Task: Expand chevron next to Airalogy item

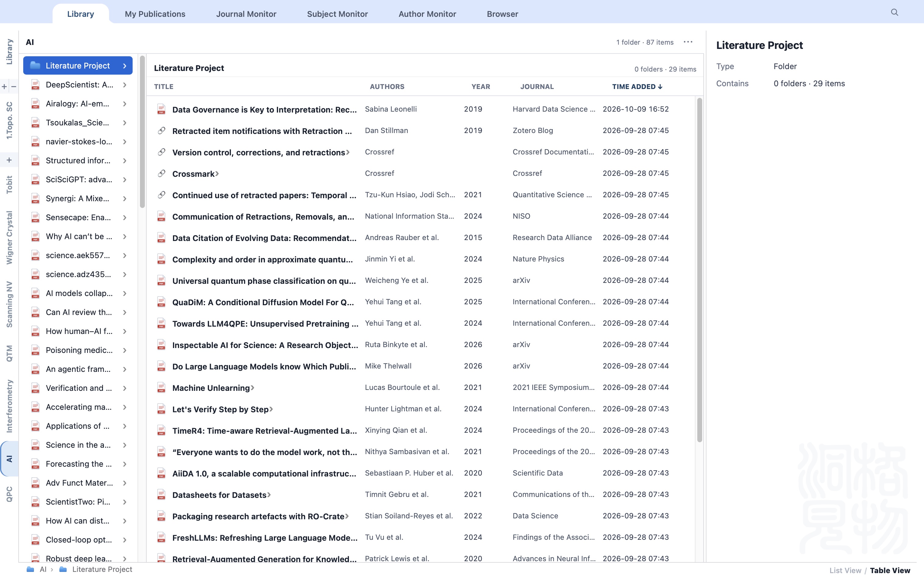Action: [x=124, y=104]
